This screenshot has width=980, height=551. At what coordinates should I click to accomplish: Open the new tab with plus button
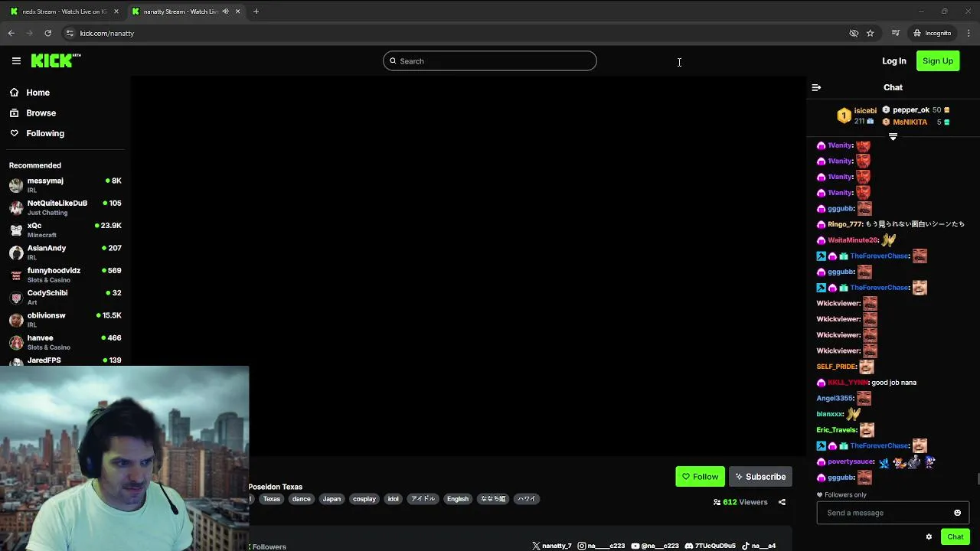point(256,11)
